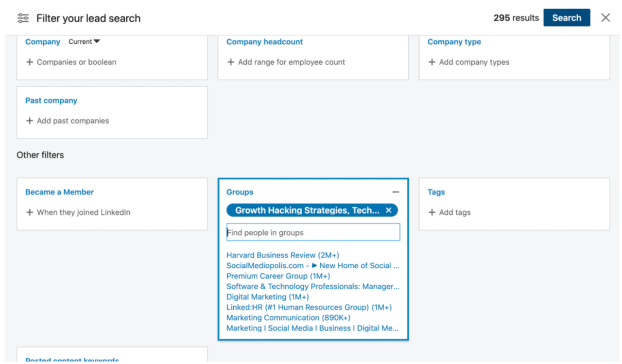Remove the Growth Hacking Strategies group chip
622x364 pixels.
pos(389,210)
